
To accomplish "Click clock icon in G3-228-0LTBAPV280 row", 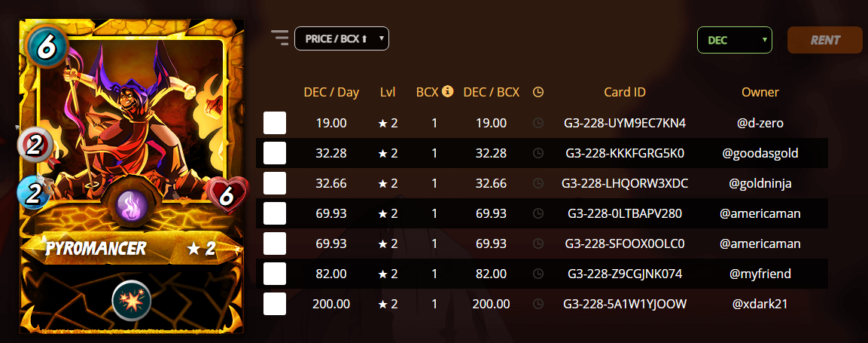I will 538,213.
